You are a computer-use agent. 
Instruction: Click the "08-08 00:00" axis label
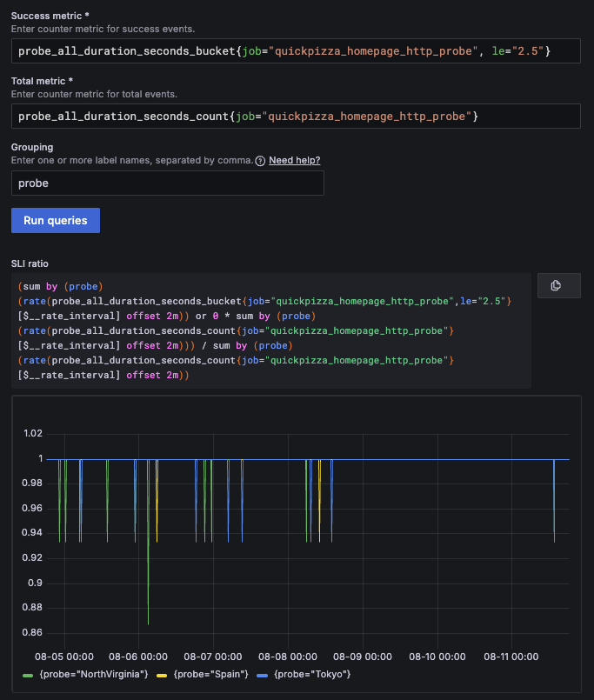tap(287, 657)
